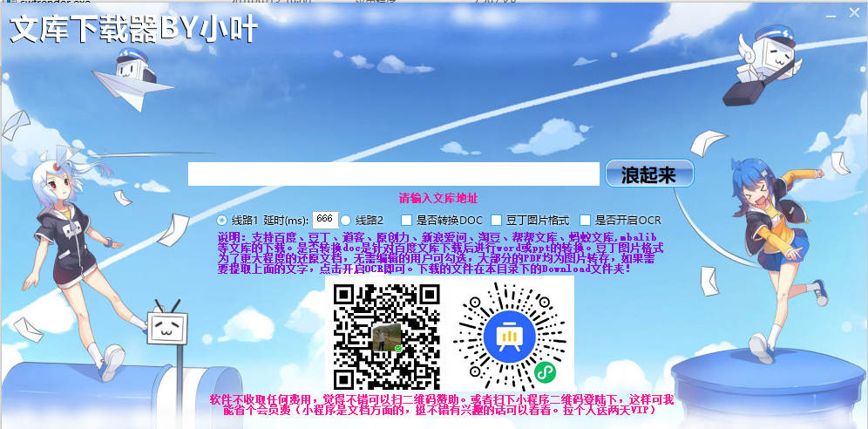Click the library URL input field
The width and height of the screenshot is (868, 429).
[x=394, y=174]
